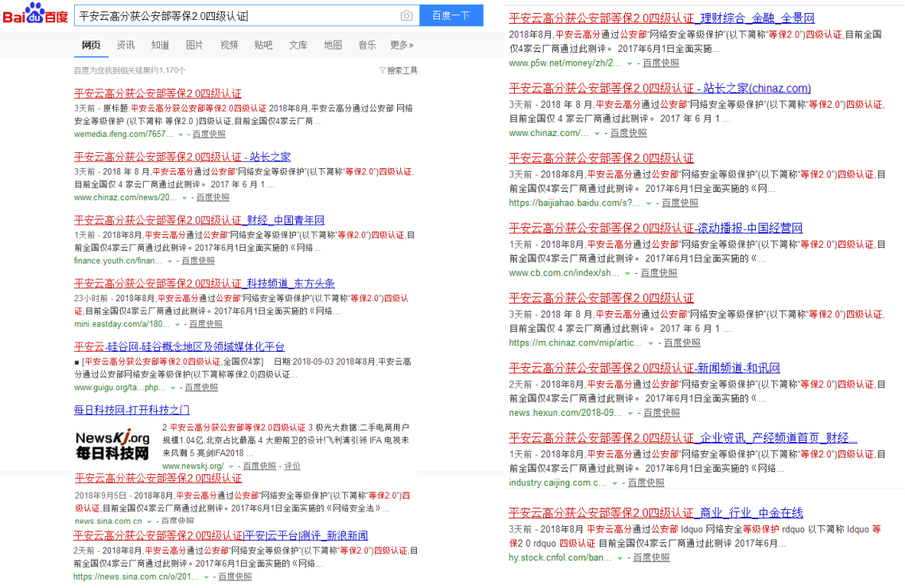Click the NewsKJ.org 每日科技网 thumbnail
Viewport: 905px width, 588px height.
click(113, 444)
